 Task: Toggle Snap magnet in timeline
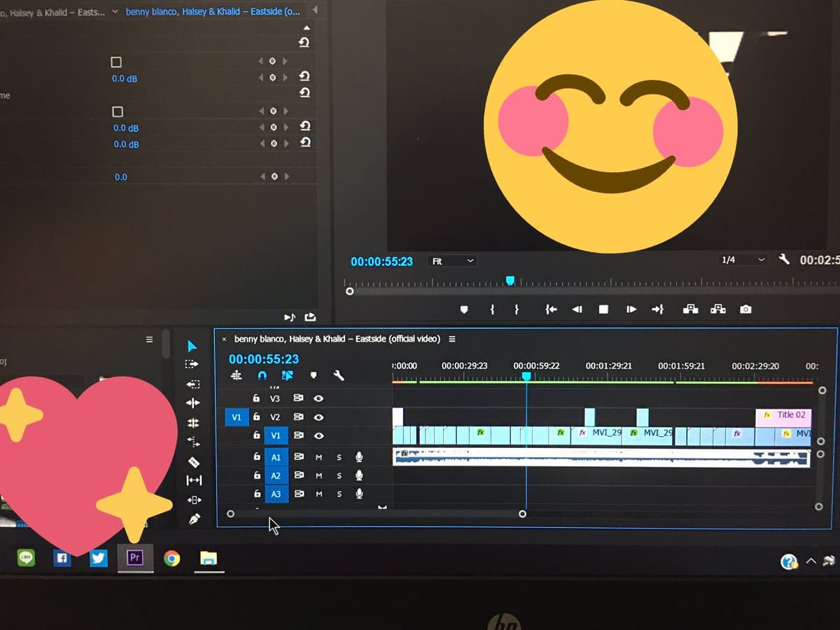[x=262, y=376]
